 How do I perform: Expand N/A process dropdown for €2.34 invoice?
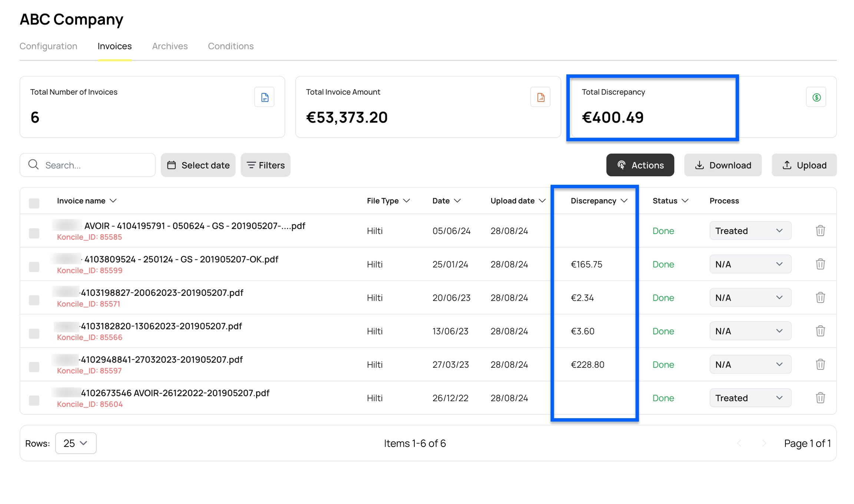[750, 298]
